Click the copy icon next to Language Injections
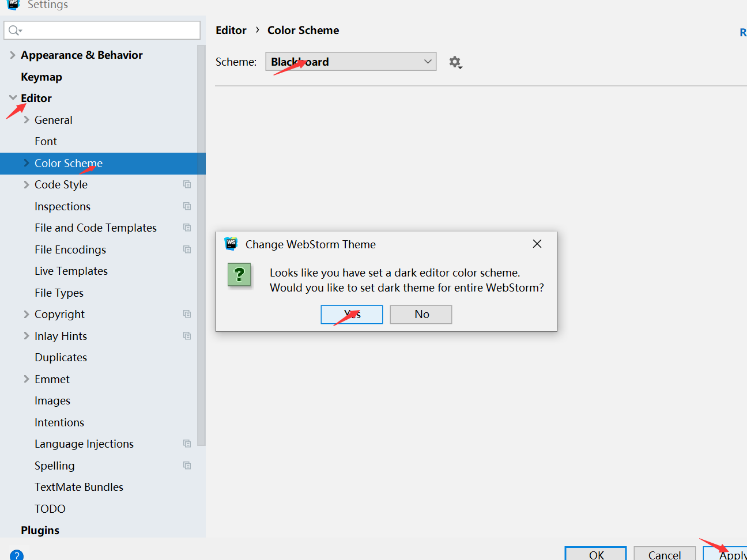 tap(187, 444)
